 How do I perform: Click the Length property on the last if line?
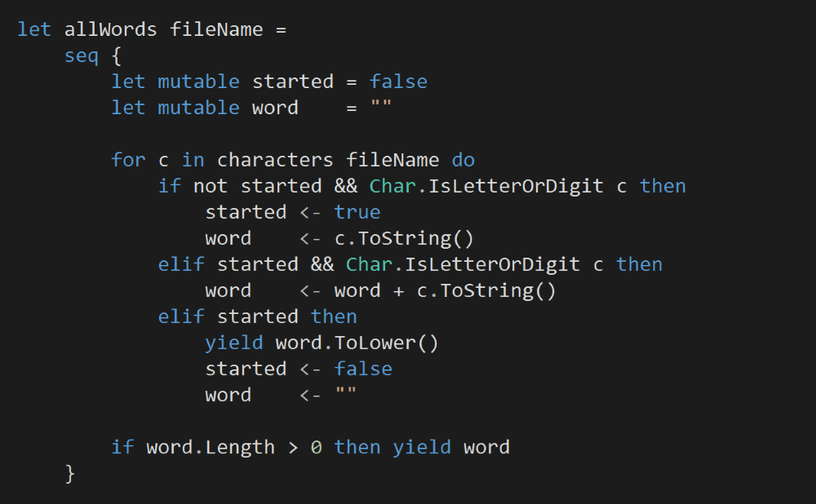(x=240, y=447)
